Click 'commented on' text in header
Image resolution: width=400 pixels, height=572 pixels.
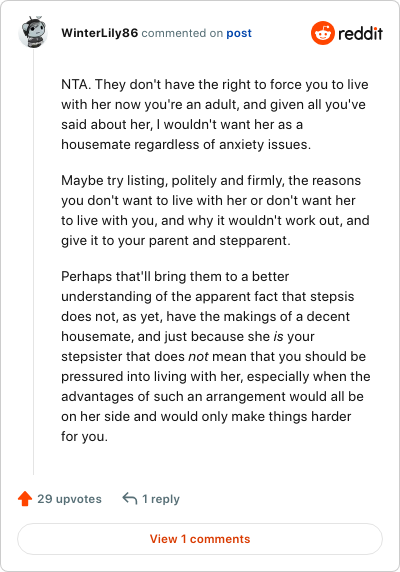click(182, 33)
